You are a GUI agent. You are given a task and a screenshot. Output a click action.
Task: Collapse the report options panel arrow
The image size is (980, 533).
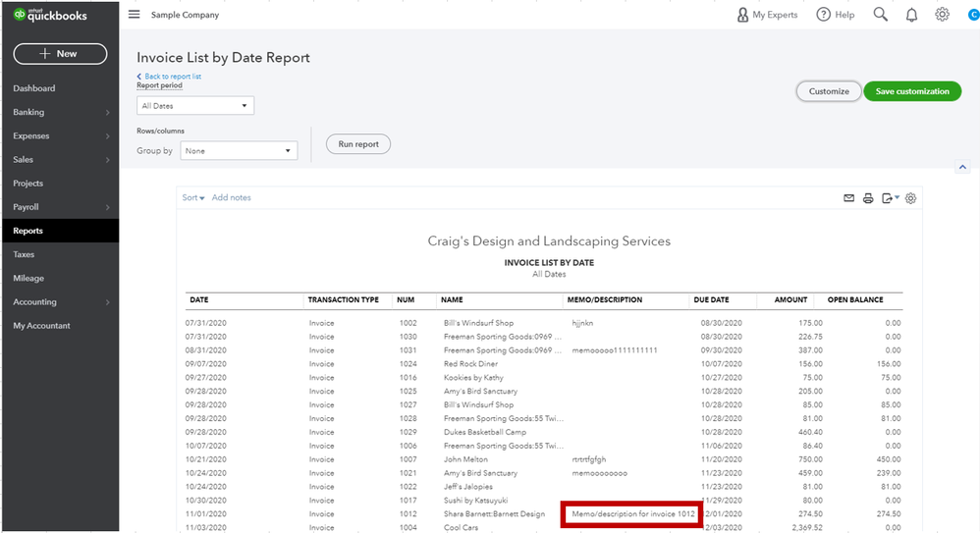pos(962,167)
